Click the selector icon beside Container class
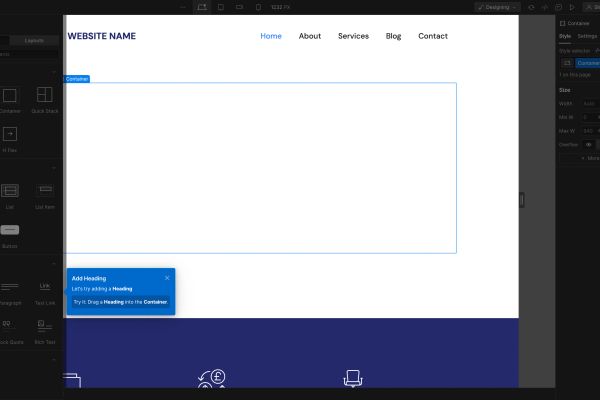This screenshot has height=400, width=600. (567, 63)
